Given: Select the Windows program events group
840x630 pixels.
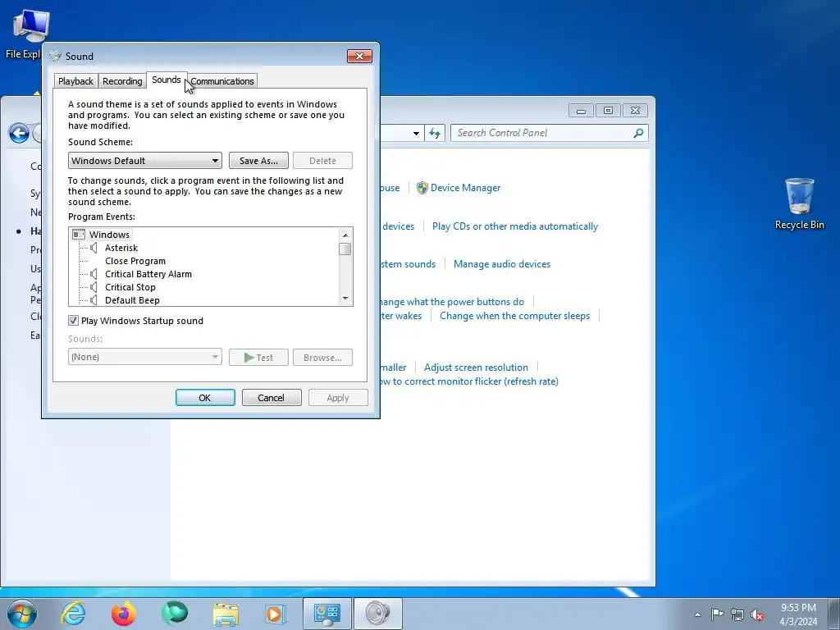Looking at the screenshot, I should coord(109,235).
